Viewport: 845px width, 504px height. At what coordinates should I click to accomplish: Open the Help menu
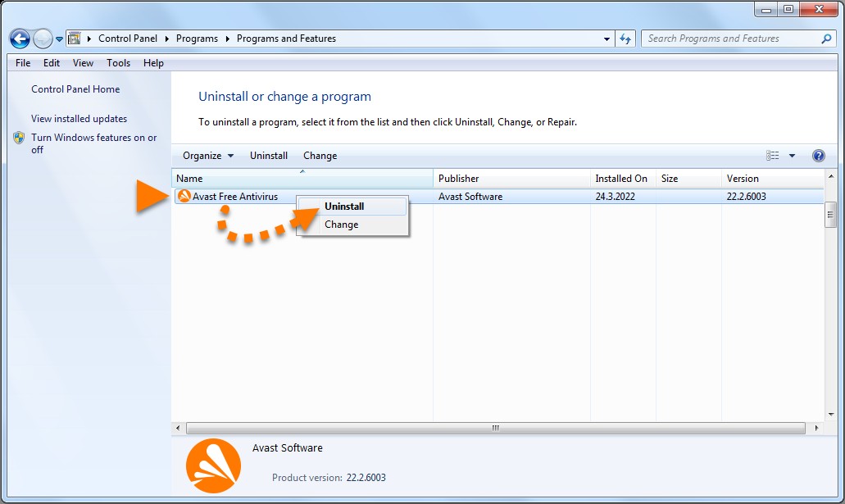pos(153,62)
